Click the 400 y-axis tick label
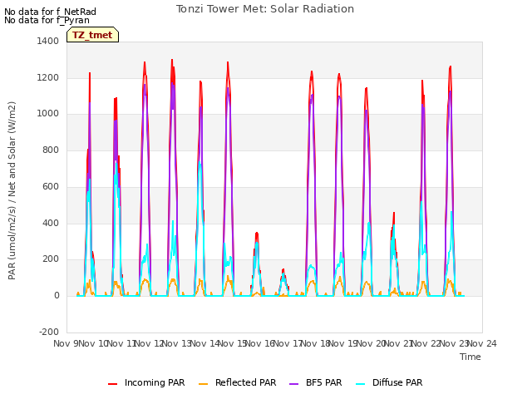The height and width of the screenshot is (399, 532). click(51, 224)
